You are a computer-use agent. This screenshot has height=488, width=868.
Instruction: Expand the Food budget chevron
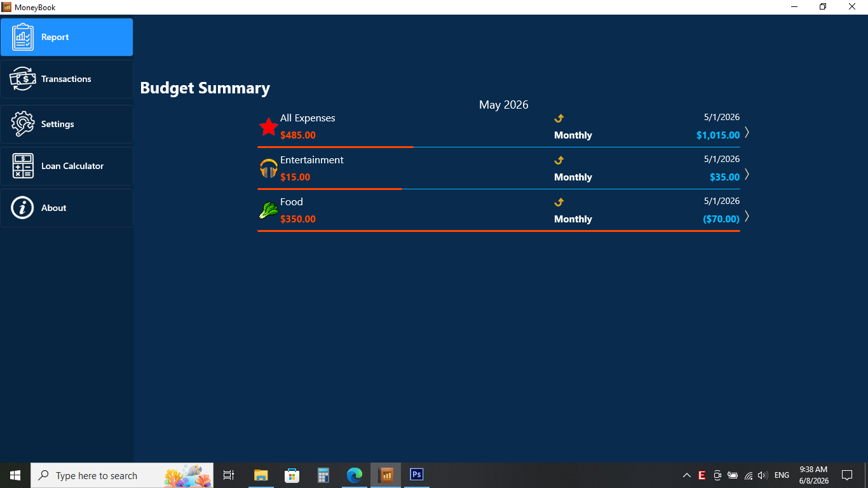pyautogui.click(x=747, y=216)
